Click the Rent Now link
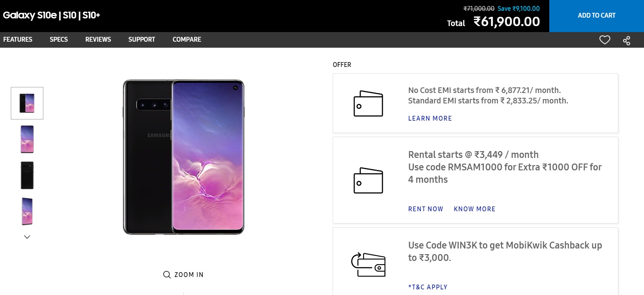The width and height of the screenshot is (644, 295). point(425,209)
